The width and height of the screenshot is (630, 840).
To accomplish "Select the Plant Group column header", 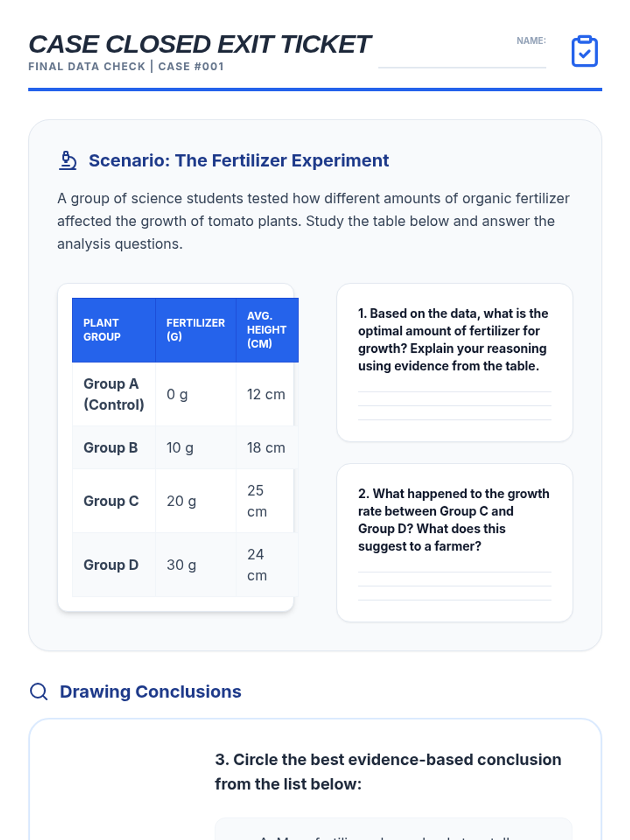I will [114, 330].
